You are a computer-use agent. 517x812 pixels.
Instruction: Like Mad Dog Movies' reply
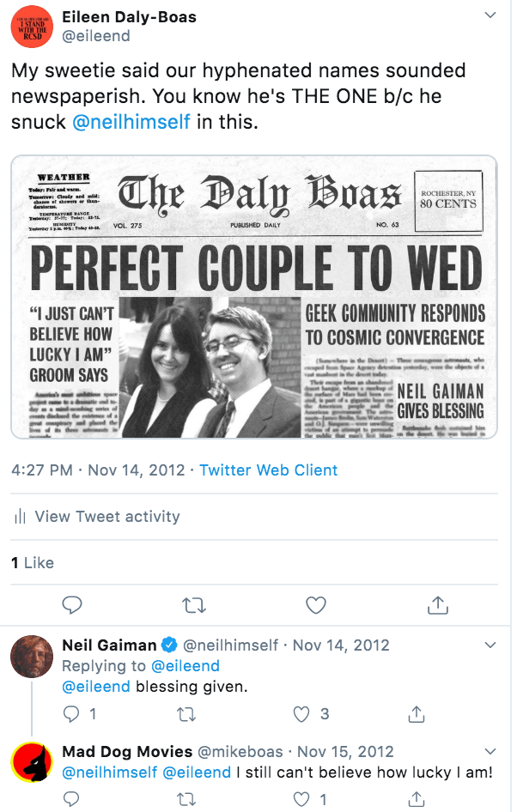pos(301,799)
